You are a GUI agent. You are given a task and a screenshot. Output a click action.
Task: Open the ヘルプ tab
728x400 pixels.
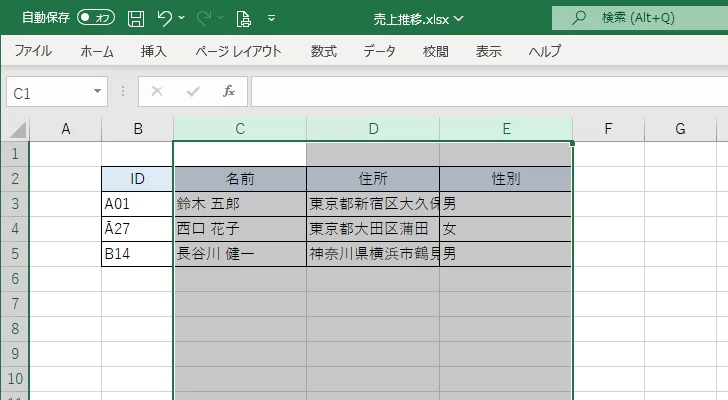(545, 51)
